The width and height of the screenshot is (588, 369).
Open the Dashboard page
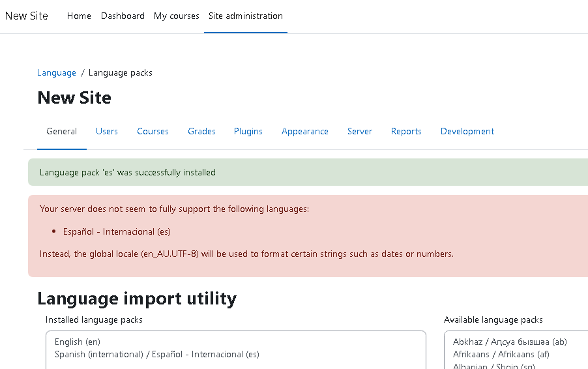pos(123,16)
